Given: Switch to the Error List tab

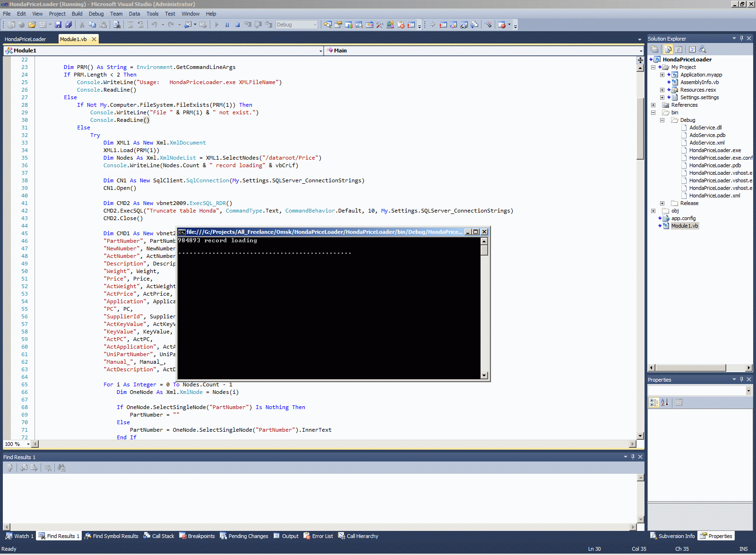Looking at the screenshot, I should tap(318, 536).
